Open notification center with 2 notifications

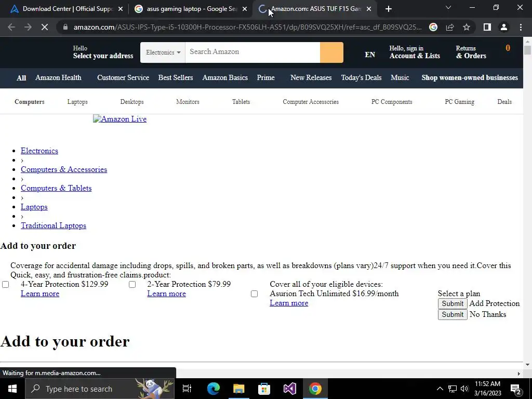[x=516, y=389]
